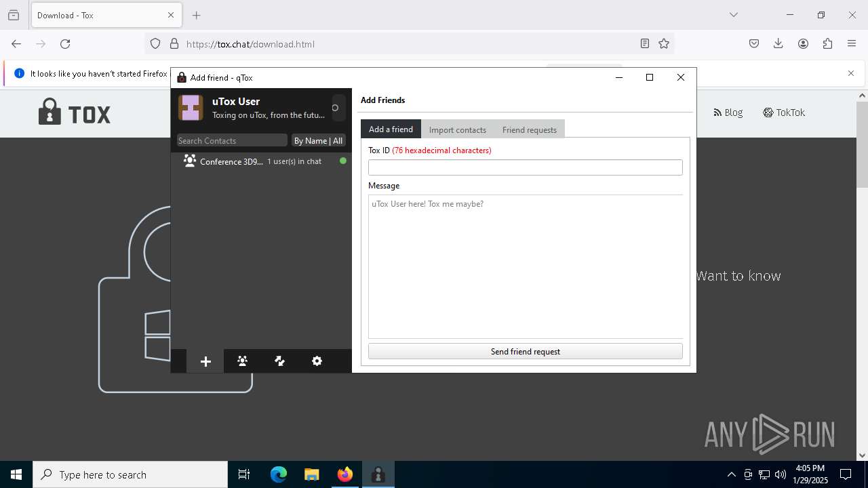Click the Message text area
Image resolution: width=868 pixels, height=488 pixels.
pos(526,266)
